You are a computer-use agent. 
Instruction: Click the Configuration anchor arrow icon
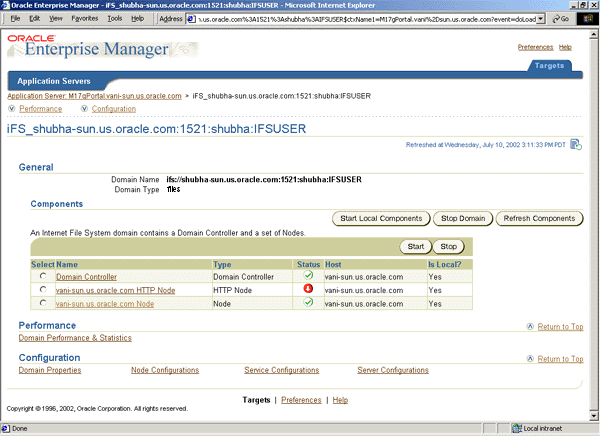click(84, 109)
